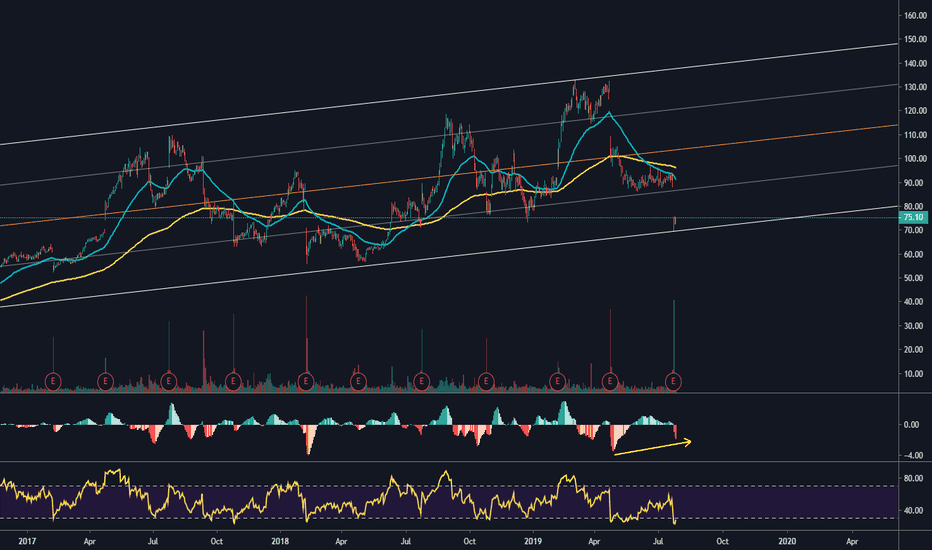Viewport: 932px width, 550px height.
Task: Click the 2017 label on the time axis
Action: tap(27, 541)
